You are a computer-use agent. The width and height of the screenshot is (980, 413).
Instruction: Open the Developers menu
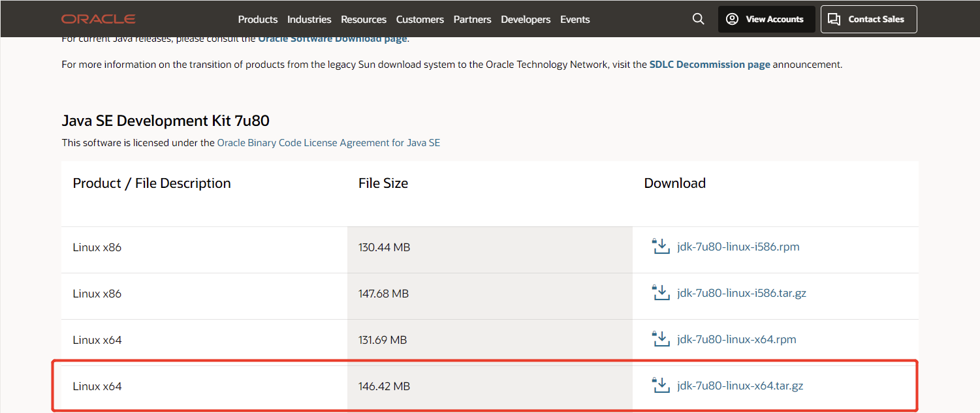tap(526, 20)
